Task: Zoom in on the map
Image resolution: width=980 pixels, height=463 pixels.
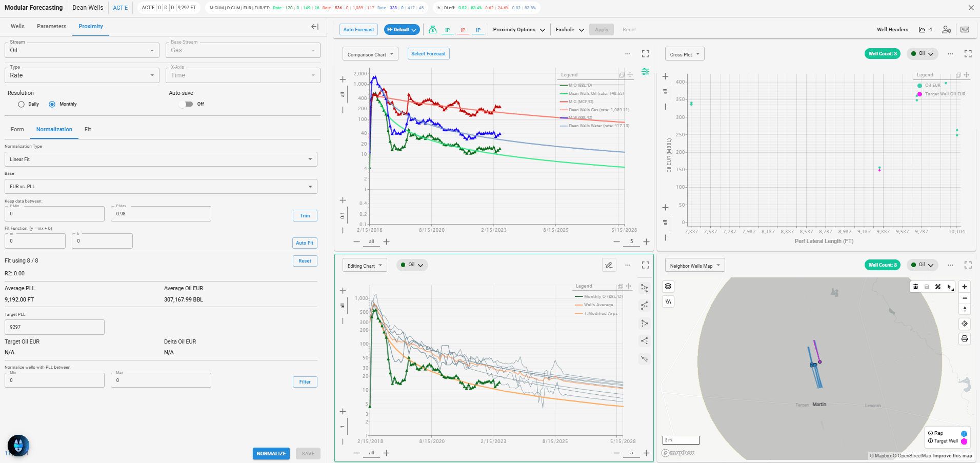Action: (965, 287)
